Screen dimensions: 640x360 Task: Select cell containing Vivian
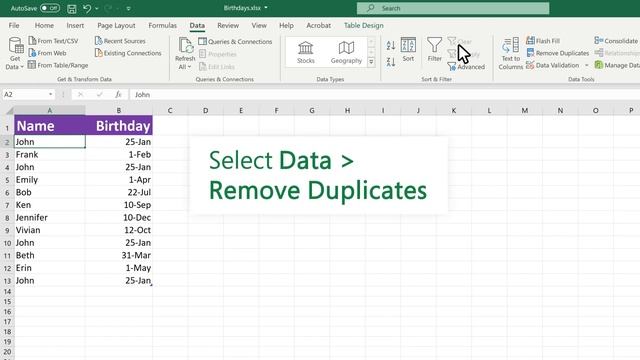coord(50,230)
